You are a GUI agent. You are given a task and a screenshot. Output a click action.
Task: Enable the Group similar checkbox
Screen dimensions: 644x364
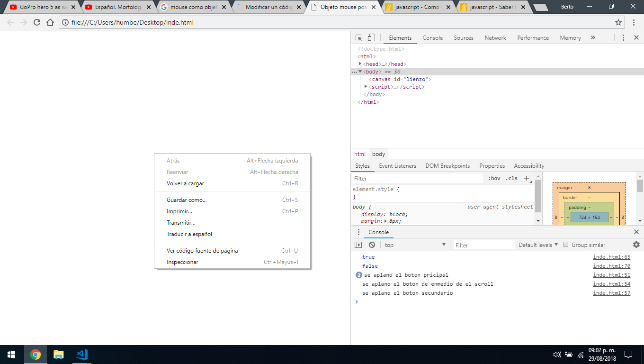565,245
